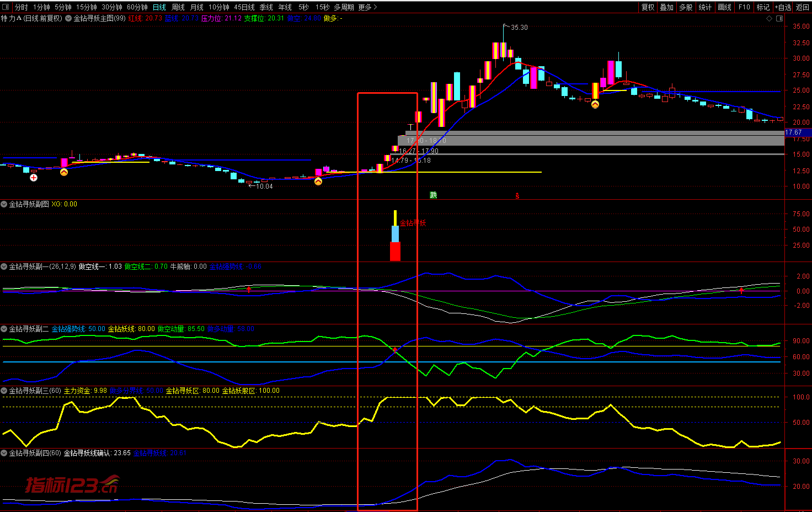The image size is (812, 512).
Task: Switch to the 年线 period tab
Action: click(285, 7)
